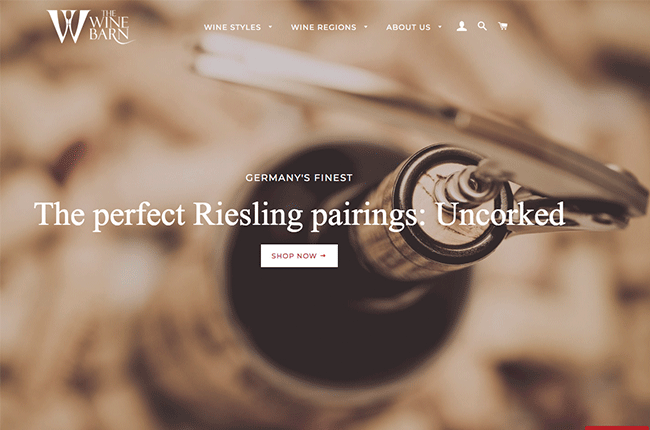The width and height of the screenshot is (650, 430).
Task: Click the Riesling pairings Uncorked headline
Action: pyautogui.click(x=299, y=215)
